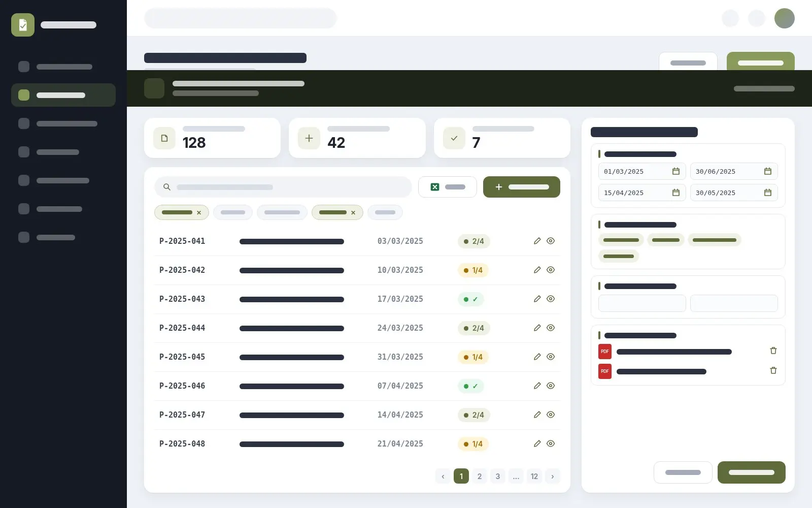Open calendar for 30/05/2025 date field

click(x=768, y=193)
